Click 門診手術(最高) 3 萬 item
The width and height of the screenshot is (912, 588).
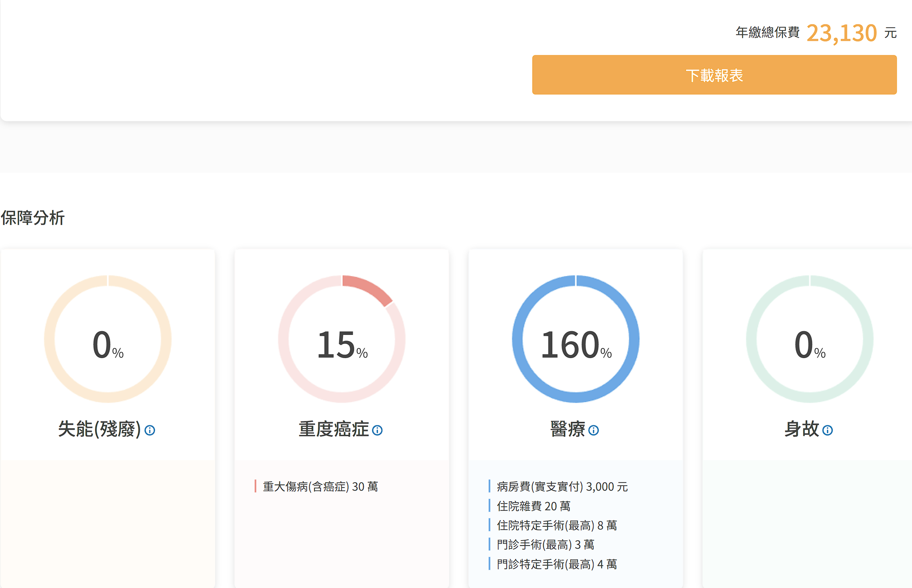[x=545, y=545]
